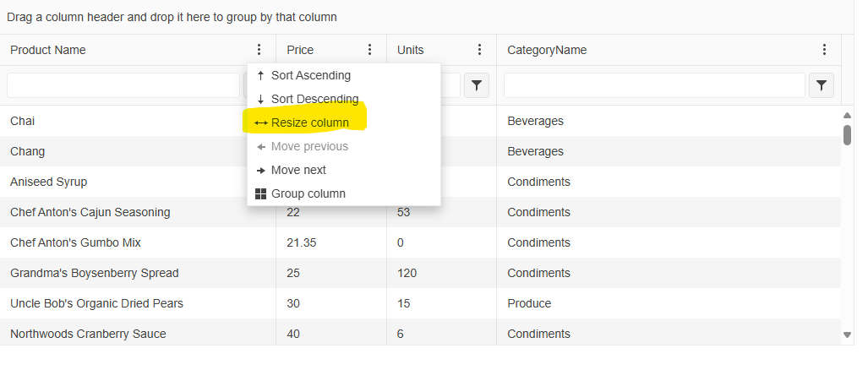Click the Product Name column header

[x=48, y=50]
